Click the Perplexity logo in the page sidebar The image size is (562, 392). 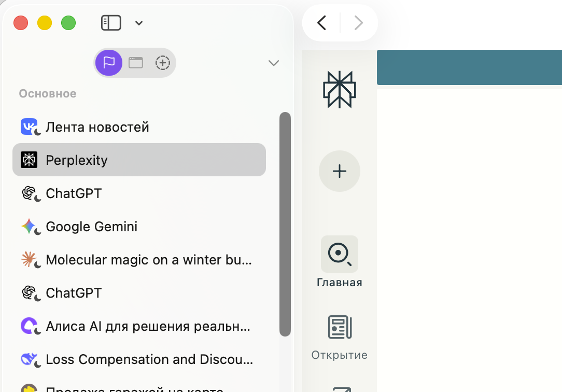tap(339, 90)
